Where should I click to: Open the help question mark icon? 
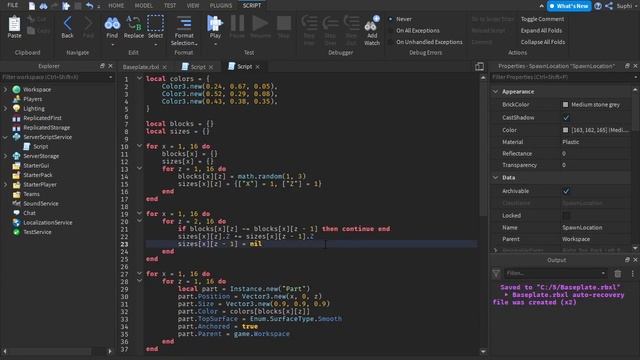click(x=598, y=6)
